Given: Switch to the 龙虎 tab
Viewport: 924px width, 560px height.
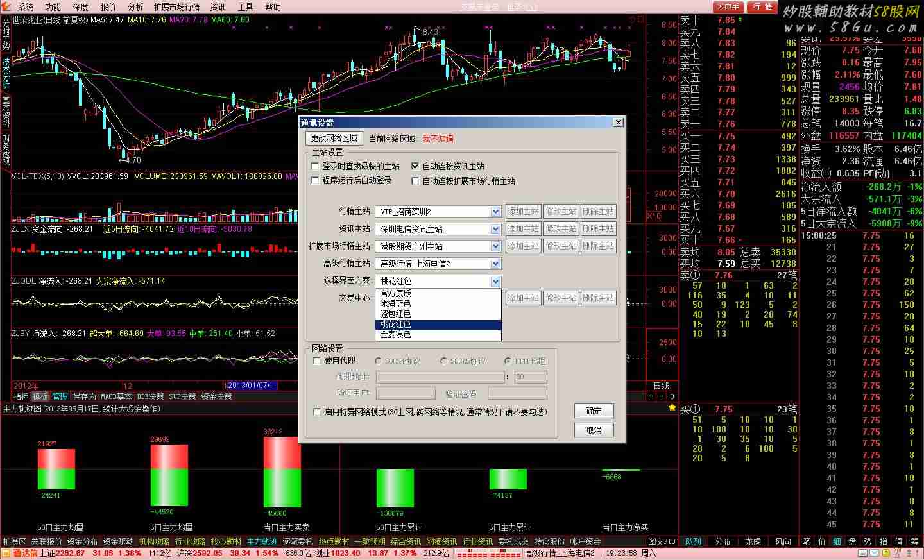Looking at the screenshot, I should 753,542.
